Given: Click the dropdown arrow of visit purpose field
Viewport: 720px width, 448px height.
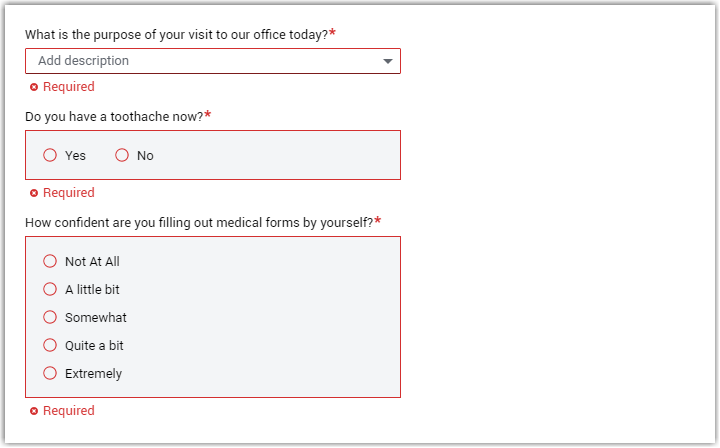Looking at the screenshot, I should point(388,61).
